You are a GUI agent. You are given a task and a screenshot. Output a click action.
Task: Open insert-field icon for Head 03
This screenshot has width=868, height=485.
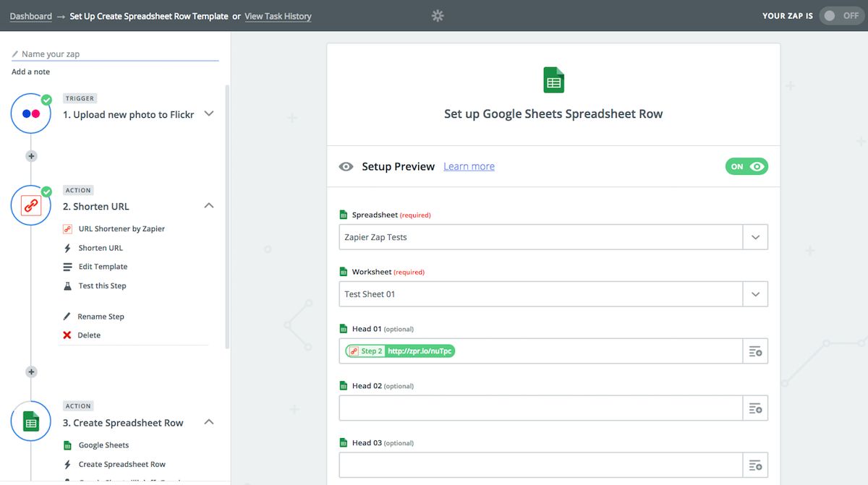(x=755, y=465)
